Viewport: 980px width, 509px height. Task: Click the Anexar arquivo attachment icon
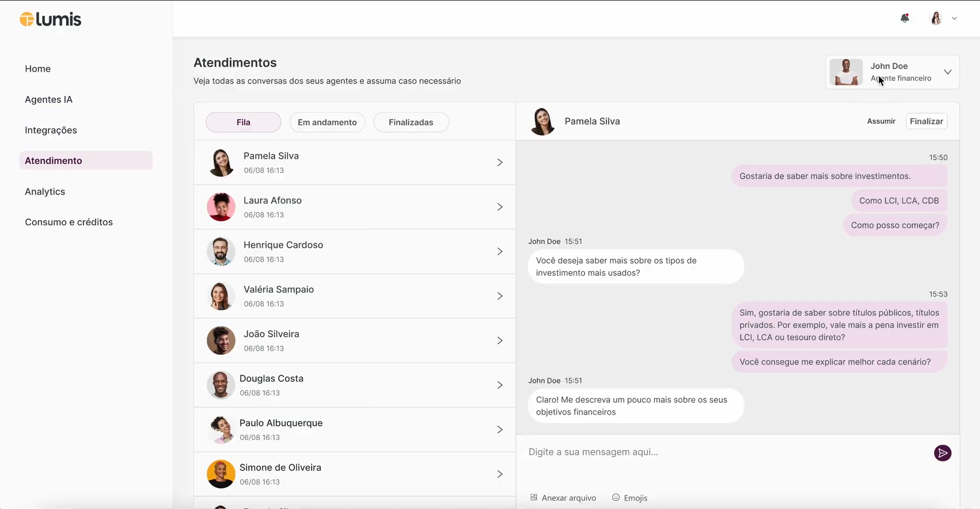click(x=534, y=497)
